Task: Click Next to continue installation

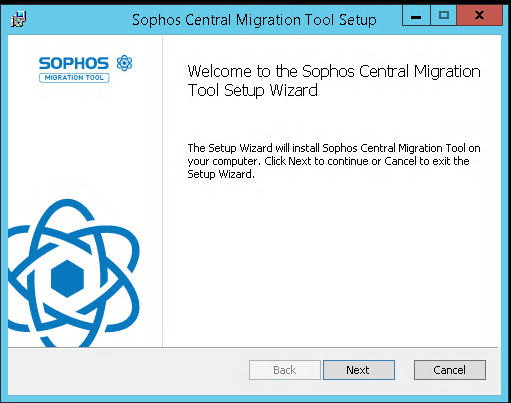Action: [359, 370]
